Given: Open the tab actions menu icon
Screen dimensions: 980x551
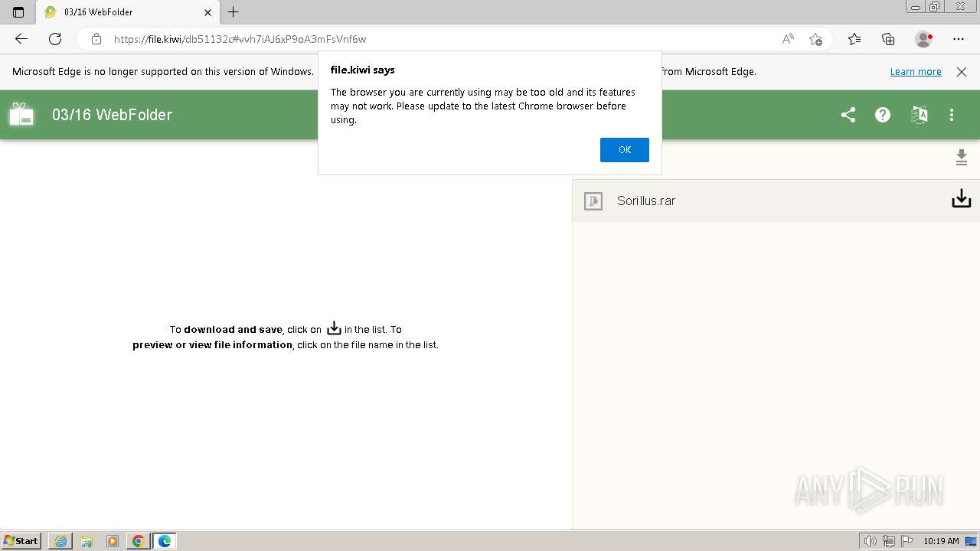Looking at the screenshot, I should pos(18,12).
